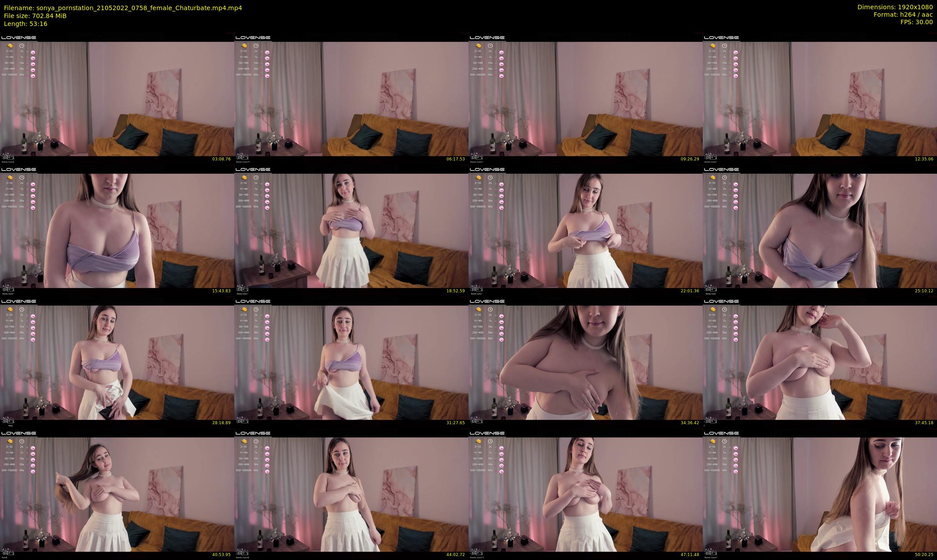Click the pink icon next to 2~10 in first frame

point(33,52)
